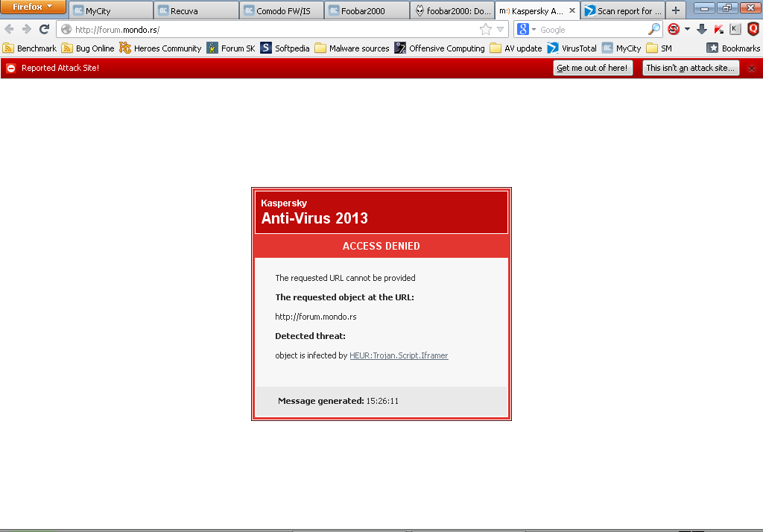Open the Google search engine dropdown

pos(527,29)
